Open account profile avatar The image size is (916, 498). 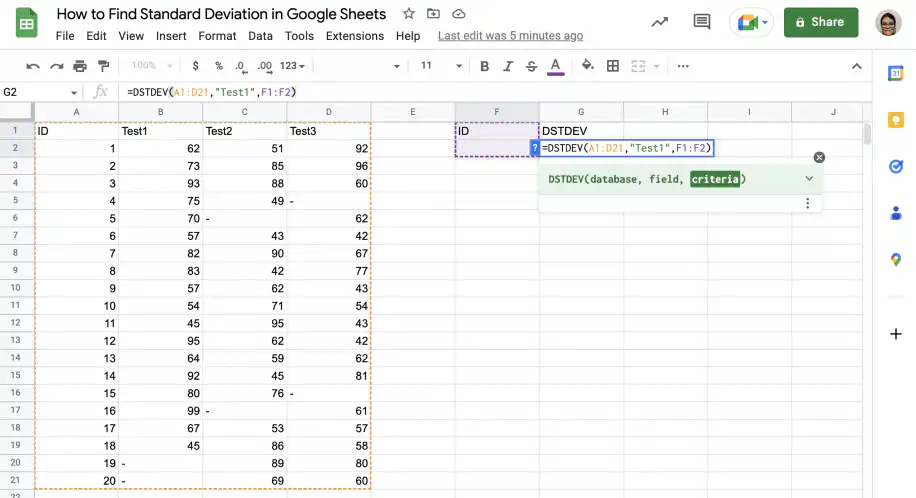click(x=888, y=23)
